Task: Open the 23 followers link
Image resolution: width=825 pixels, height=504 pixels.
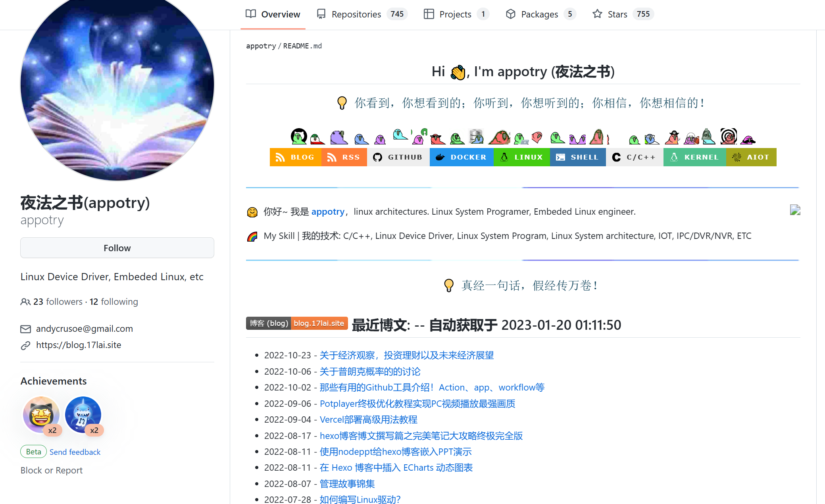Action: (x=58, y=302)
